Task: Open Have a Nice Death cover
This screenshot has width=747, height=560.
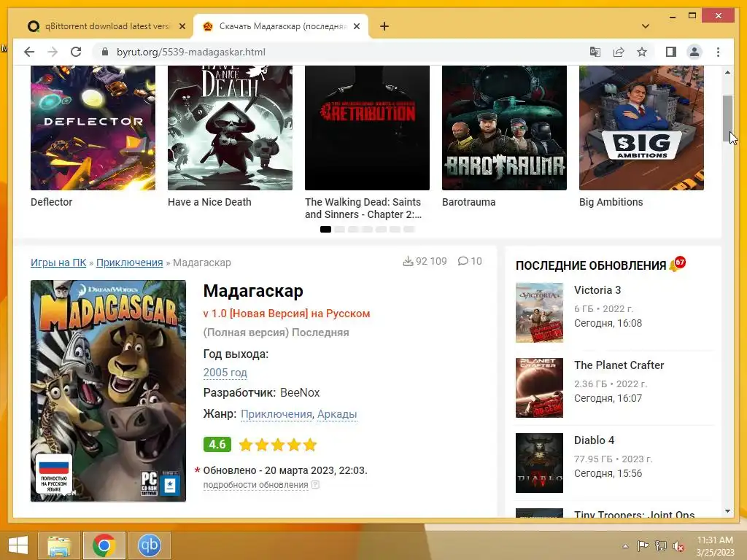Action: (230, 128)
